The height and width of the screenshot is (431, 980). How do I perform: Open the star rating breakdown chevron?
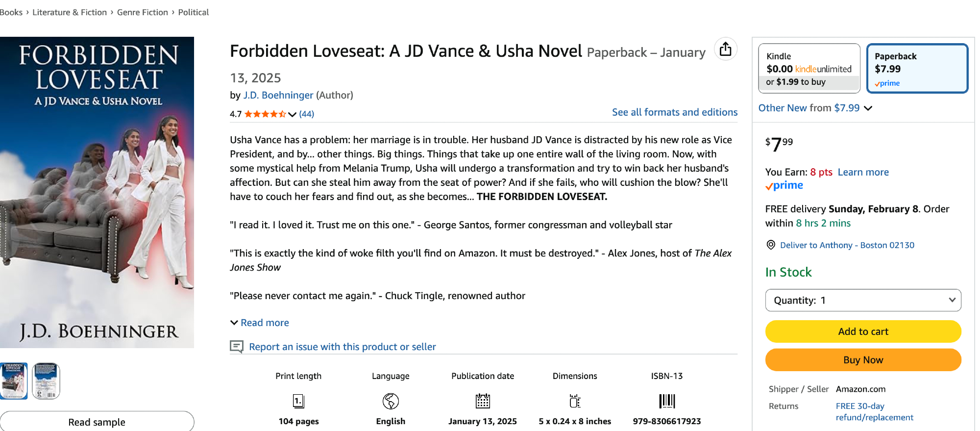tap(292, 114)
